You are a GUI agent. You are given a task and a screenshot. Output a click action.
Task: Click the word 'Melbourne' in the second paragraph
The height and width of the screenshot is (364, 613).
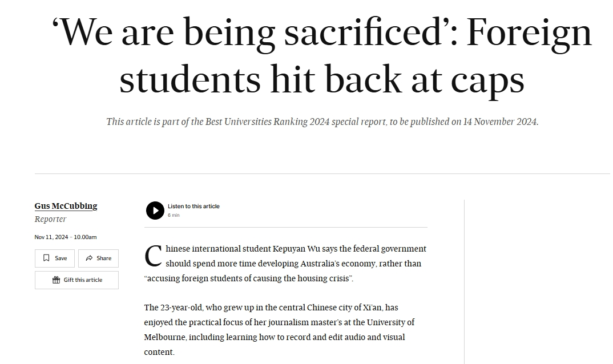164,337
